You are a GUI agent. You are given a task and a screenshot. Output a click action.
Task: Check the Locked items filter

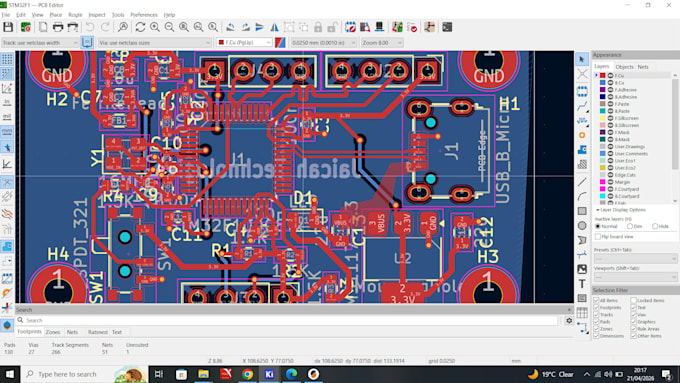[x=634, y=301]
